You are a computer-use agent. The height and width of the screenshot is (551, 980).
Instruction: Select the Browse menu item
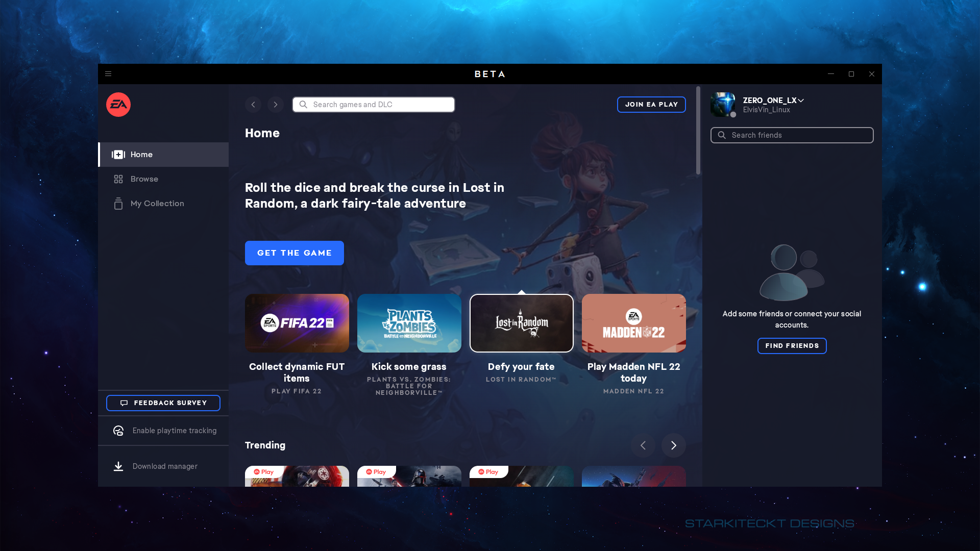(x=144, y=179)
